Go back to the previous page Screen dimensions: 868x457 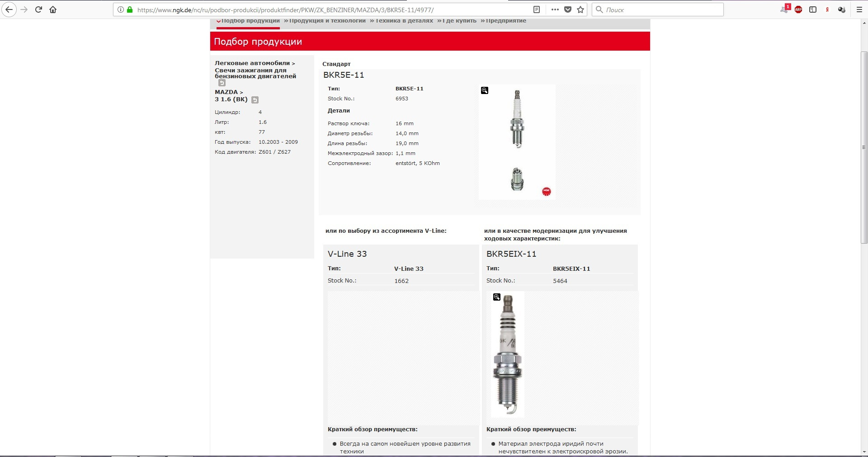click(9, 9)
